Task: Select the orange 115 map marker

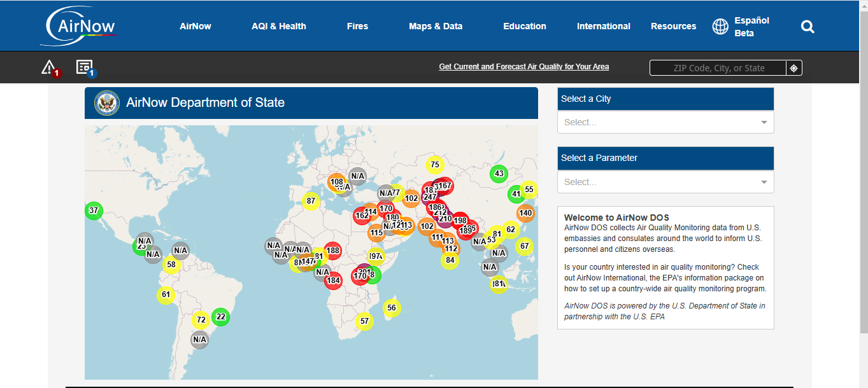Action: click(376, 233)
